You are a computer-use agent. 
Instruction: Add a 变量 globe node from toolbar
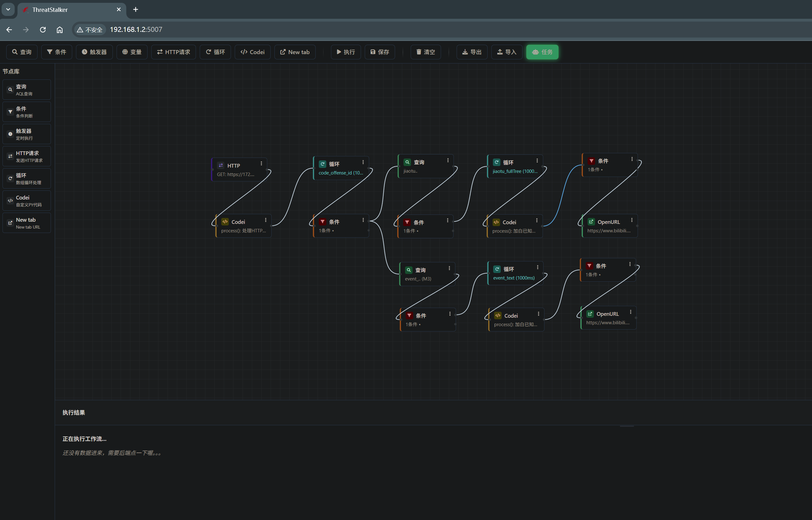(132, 52)
